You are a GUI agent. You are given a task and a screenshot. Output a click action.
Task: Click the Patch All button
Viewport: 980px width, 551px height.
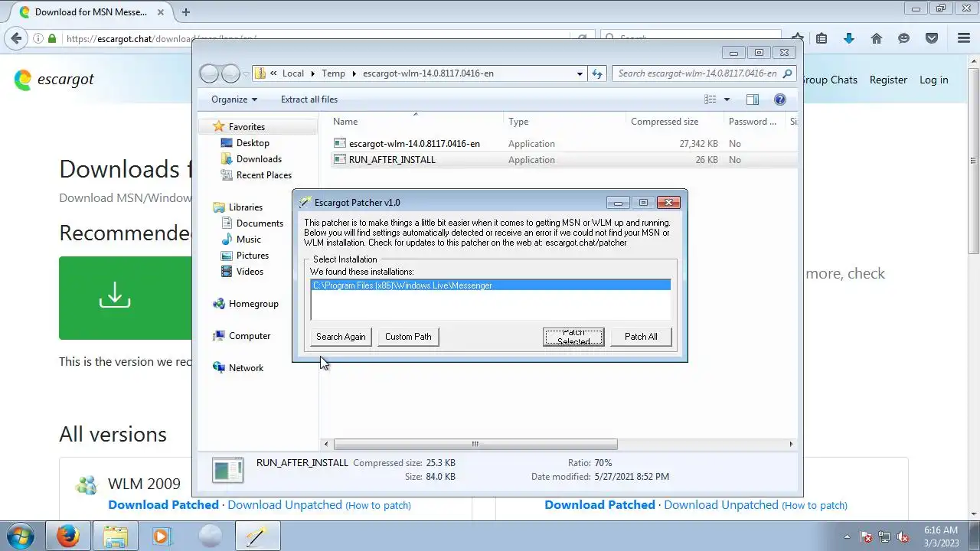641,337
